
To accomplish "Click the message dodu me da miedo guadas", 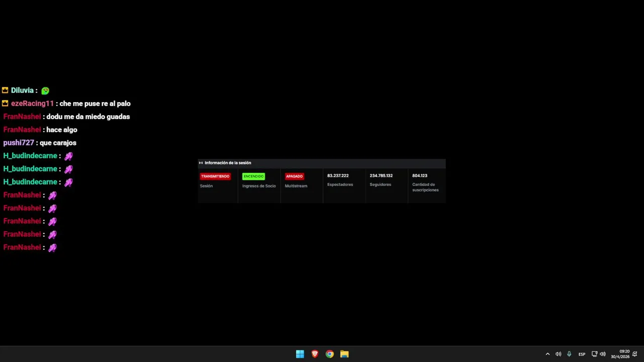I will 88,117.
